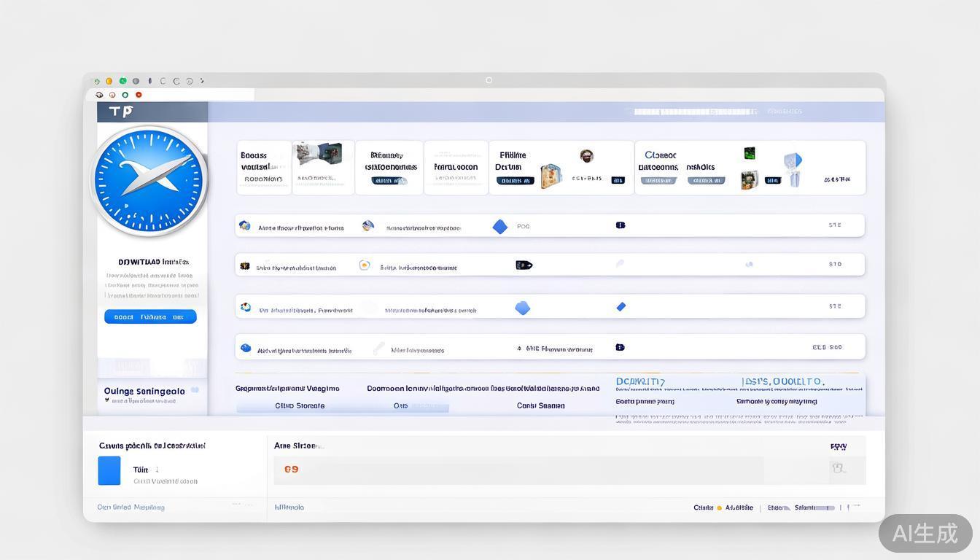Open the 'Ciiub Storaote' tab
Image resolution: width=980 pixels, height=560 pixels.
300,405
